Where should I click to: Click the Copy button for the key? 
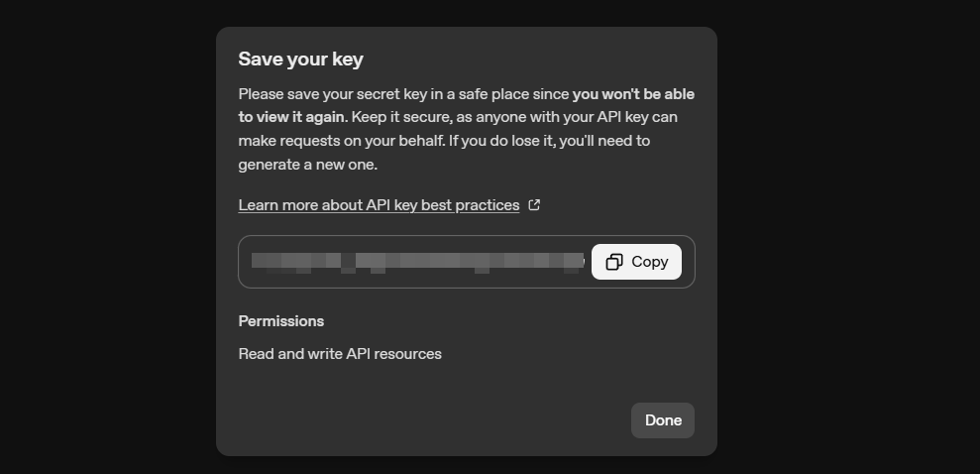[636, 262]
